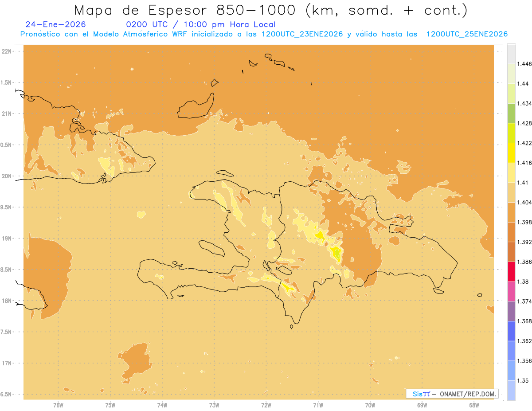
Task: Click the light gray swatch above 1.446
Action: tap(511, 54)
